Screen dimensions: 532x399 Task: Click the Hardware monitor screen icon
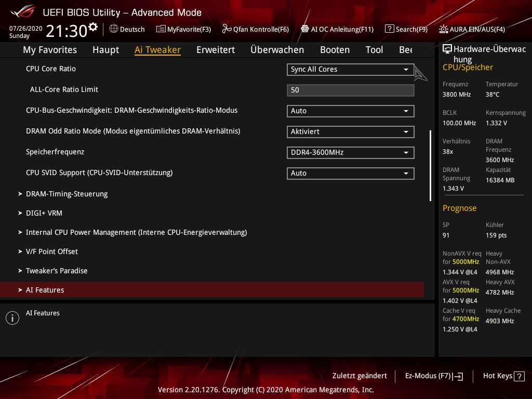click(x=447, y=49)
